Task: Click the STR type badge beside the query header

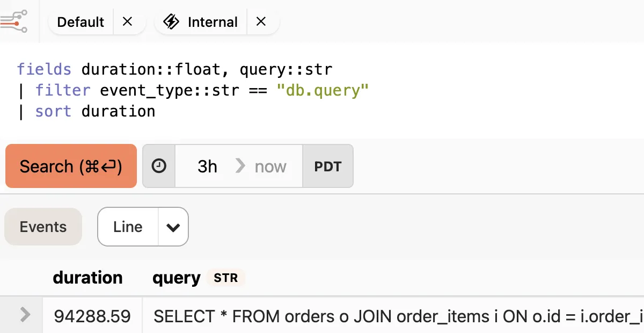Action: (226, 278)
